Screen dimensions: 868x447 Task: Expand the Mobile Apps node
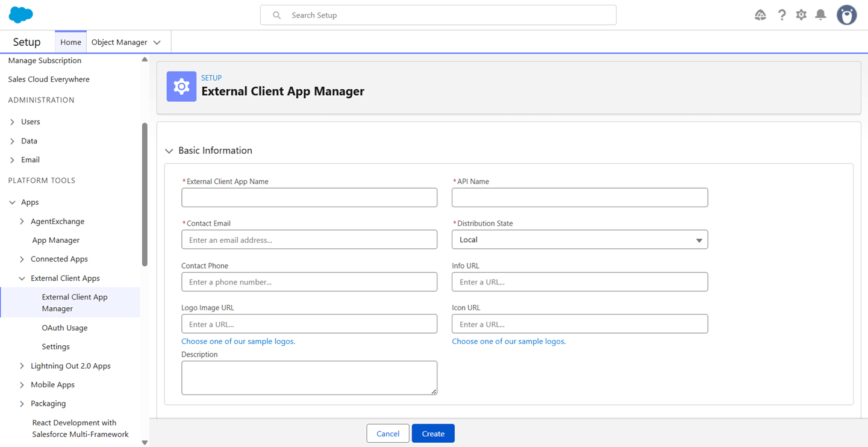[x=22, y=385]
